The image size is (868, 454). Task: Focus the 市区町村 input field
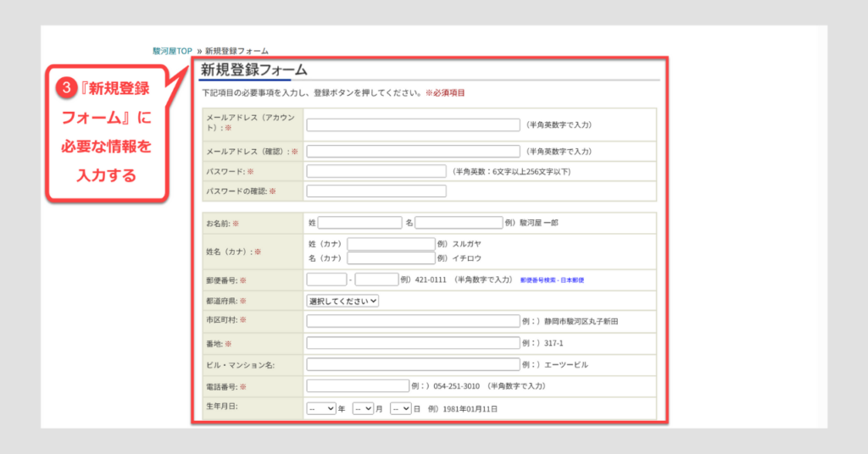tap(413, 321)
